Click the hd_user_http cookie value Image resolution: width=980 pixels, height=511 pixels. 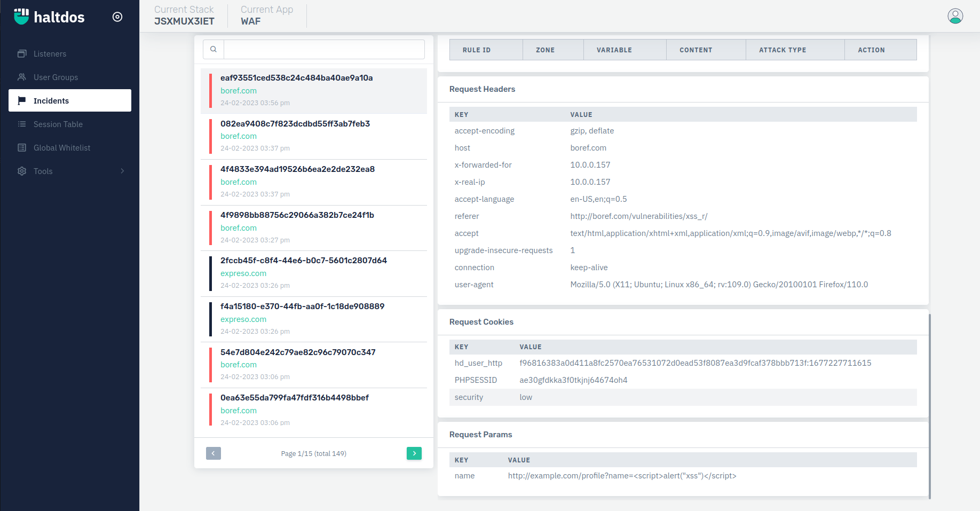[695, 363]
